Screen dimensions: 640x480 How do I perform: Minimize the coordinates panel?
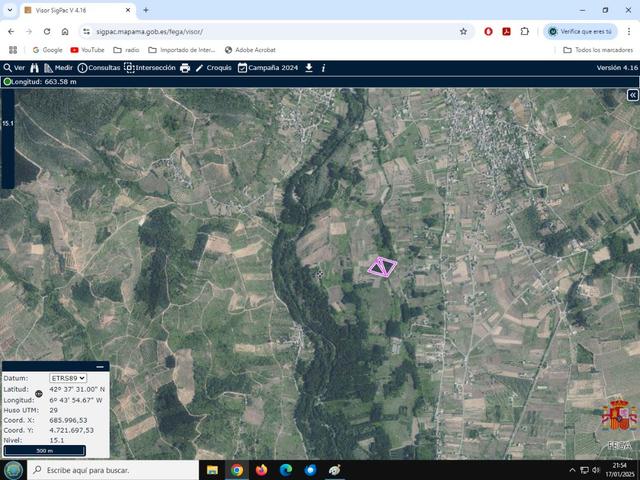coord(99,367)
